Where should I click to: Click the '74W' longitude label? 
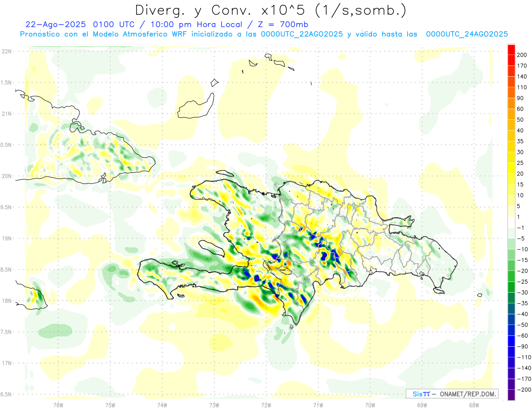click(x=162, y=404)
